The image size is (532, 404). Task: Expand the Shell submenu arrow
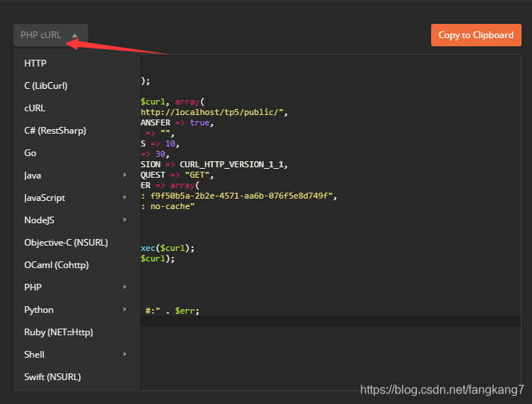(125, 354)
